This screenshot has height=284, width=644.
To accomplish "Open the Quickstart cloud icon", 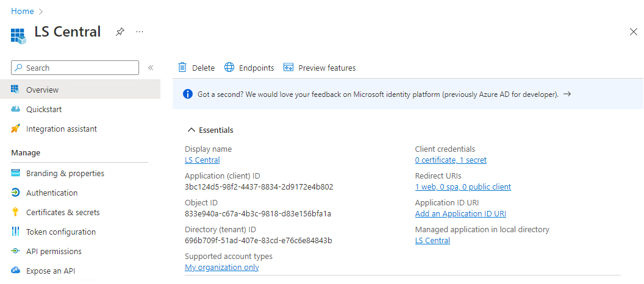I will (x=16, y=110).
